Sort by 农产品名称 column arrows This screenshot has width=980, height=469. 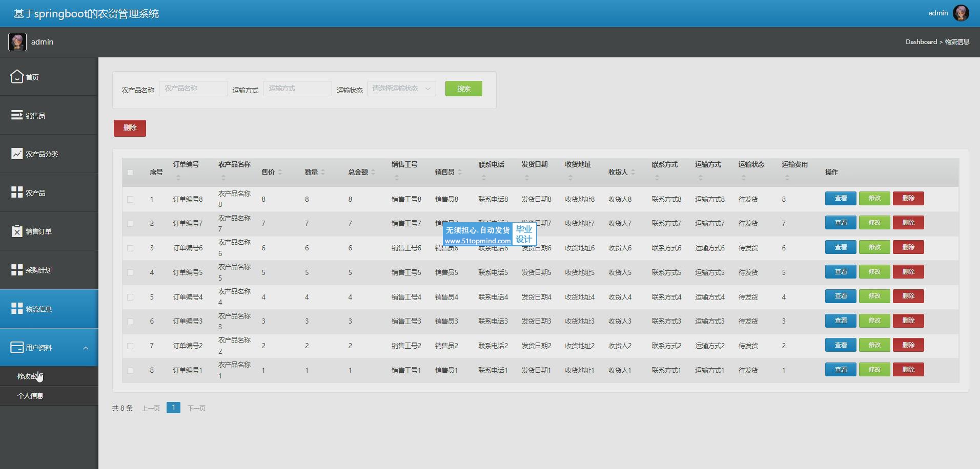coord(223,178)
